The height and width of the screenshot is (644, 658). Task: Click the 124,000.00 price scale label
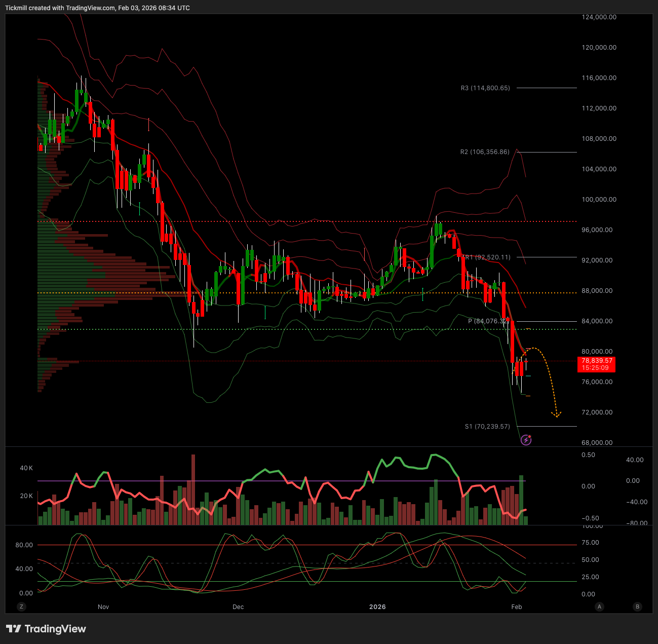pyautogui.click(x=599, y=17)
